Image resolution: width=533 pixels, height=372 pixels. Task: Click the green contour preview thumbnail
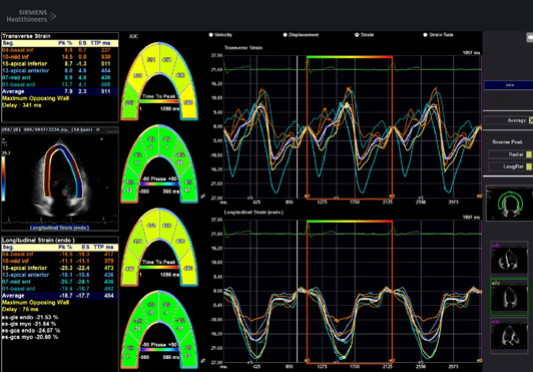tap(509, 203)
